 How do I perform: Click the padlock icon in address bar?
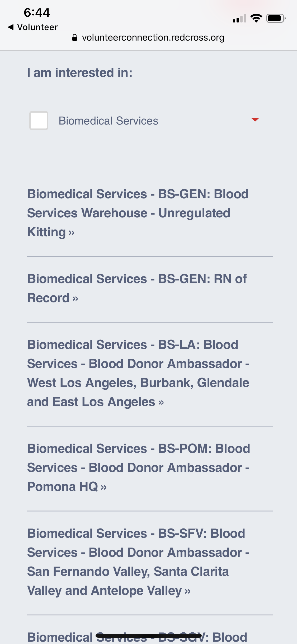point(75,38)
